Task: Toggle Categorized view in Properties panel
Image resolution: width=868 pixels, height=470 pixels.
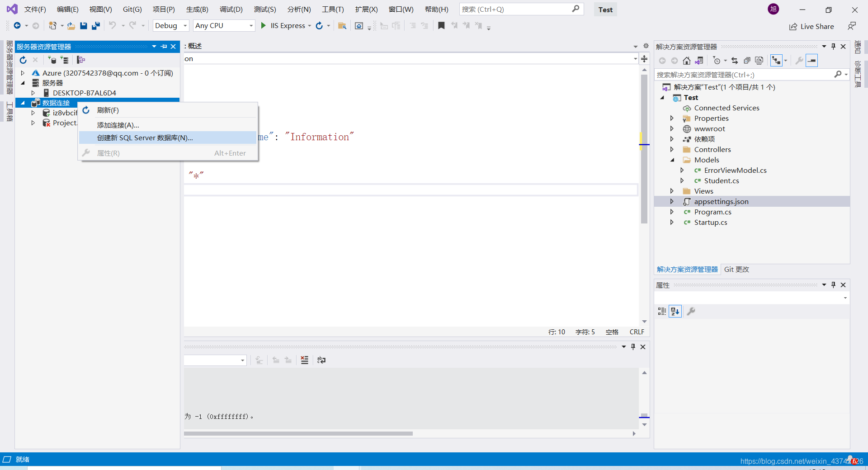Action: coord(662,311)
